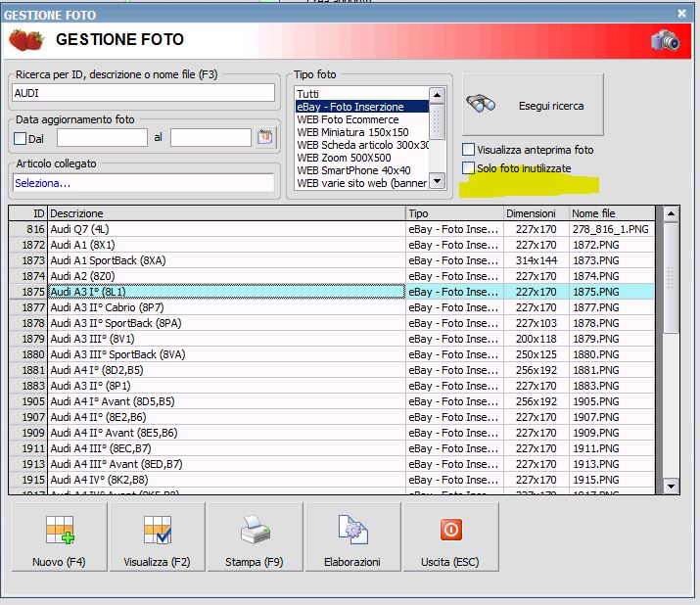Open the Elaborazioni button
This screenshot has width=700, height=605.
tap(352, 536)
